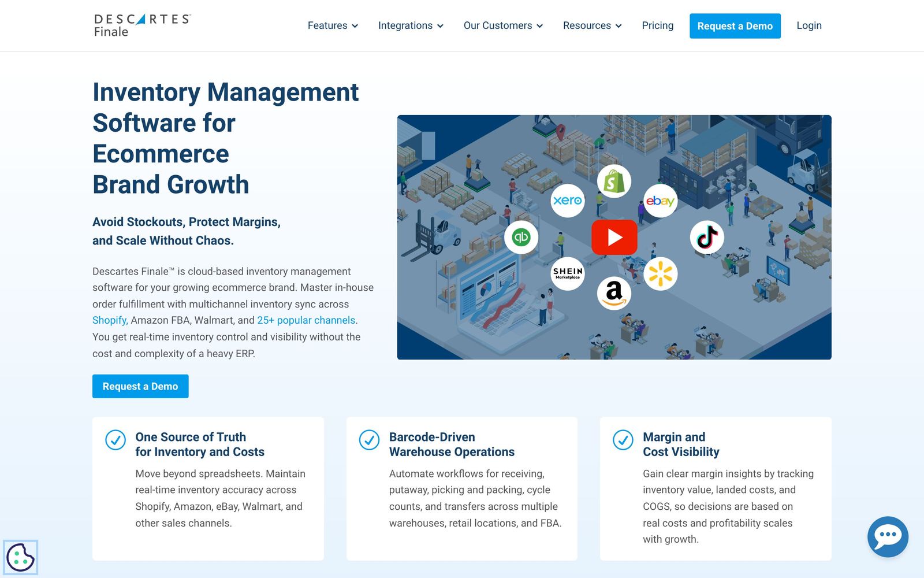Click the Shopify logo icon

614,181
